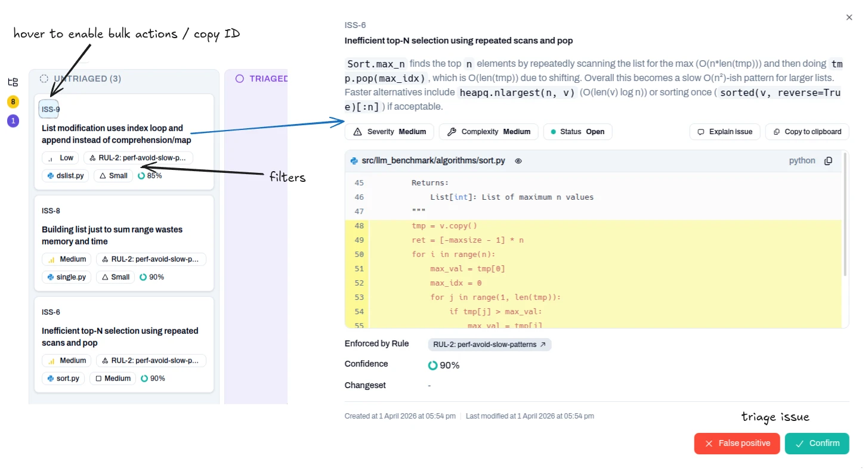Viewport: 868px width, 474px height.
Task: Click the 90% confidence ring on ISS-8
Action: point(143,277)
